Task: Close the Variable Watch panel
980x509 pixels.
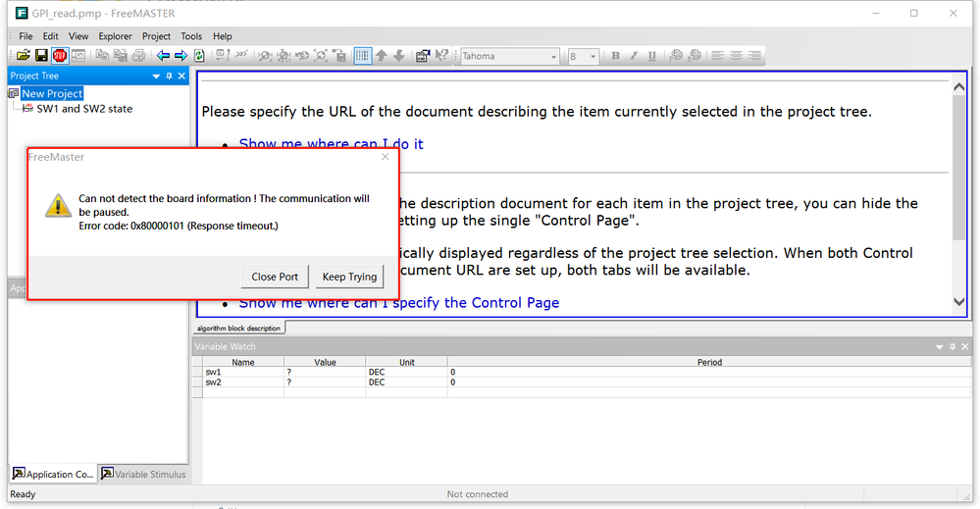Action: click(965, 346)
